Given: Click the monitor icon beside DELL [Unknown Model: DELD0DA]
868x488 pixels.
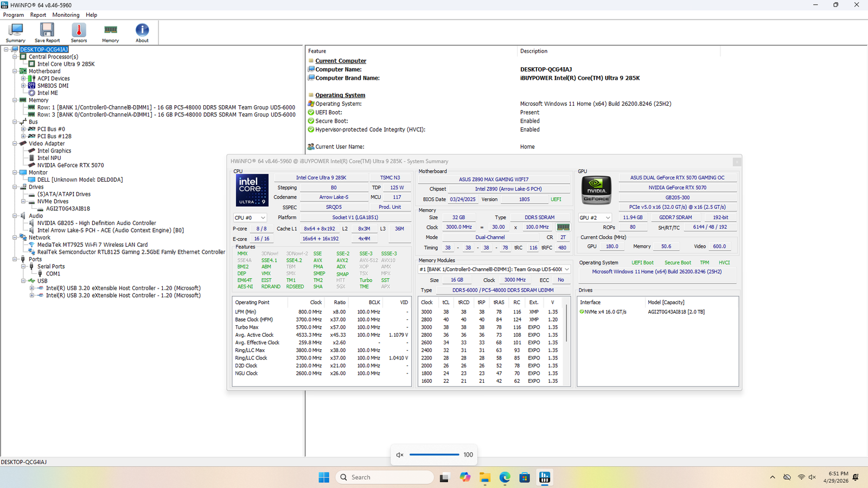Looking at the screenshot, I should pos(32,179).
